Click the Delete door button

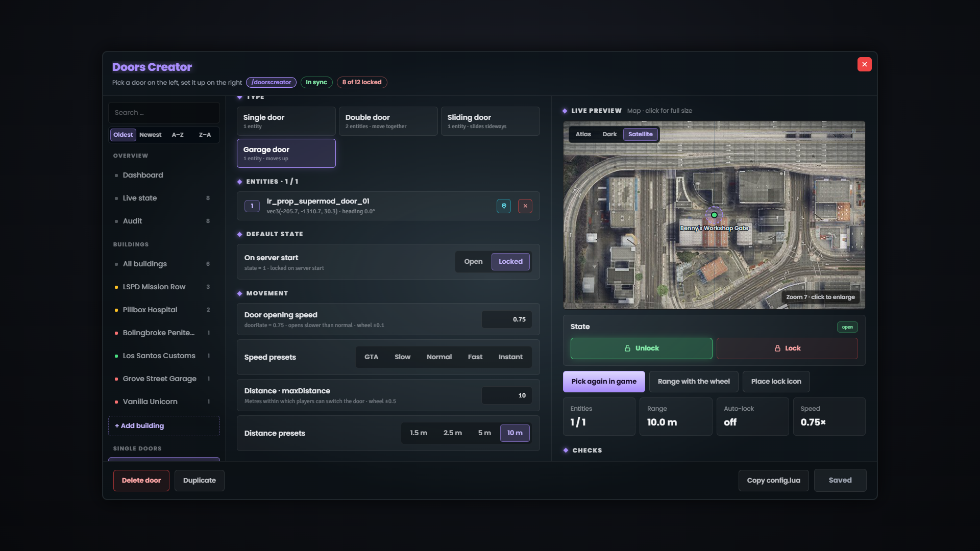(141, 481)
